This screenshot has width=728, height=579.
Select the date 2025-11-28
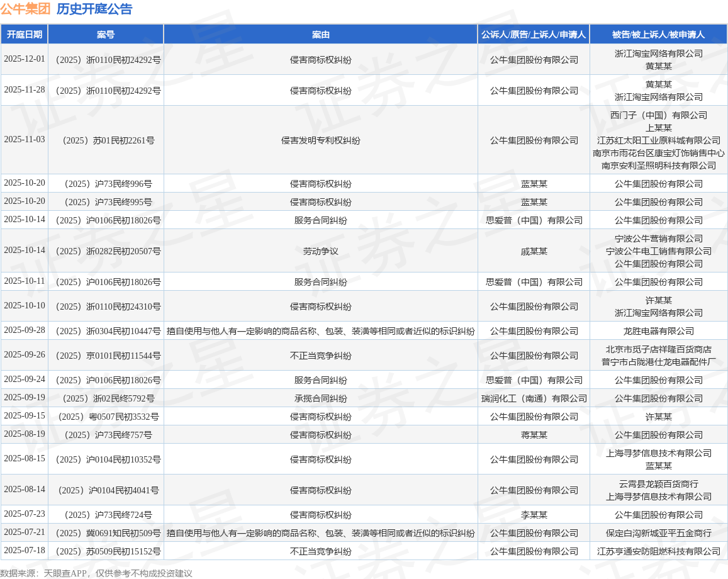(25, 89)
